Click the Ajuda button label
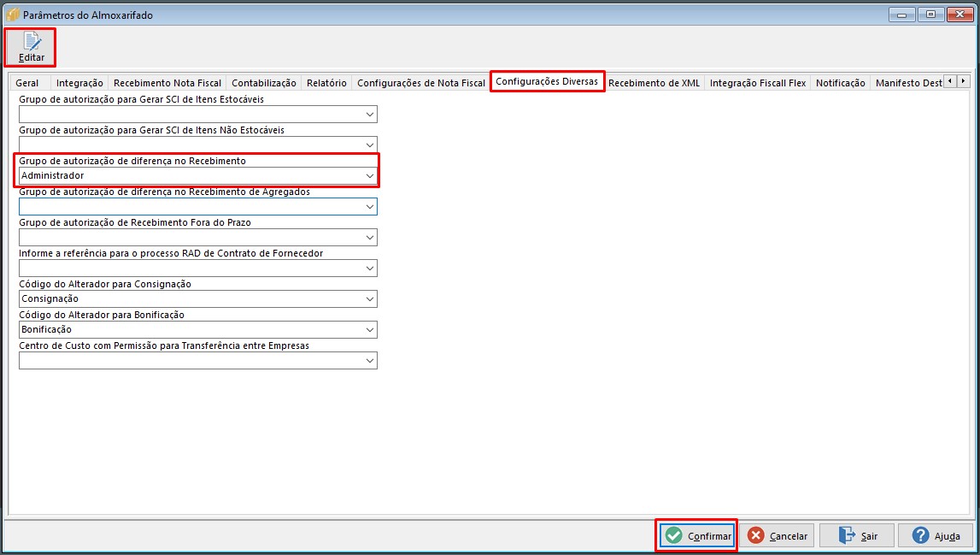 [x=947, y=536]
